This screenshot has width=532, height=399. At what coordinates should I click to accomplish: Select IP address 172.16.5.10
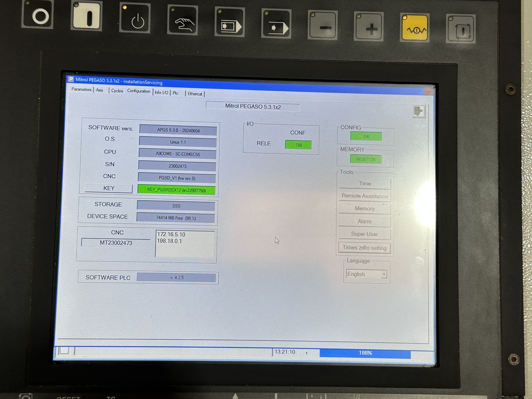click(x=171, y=234)
